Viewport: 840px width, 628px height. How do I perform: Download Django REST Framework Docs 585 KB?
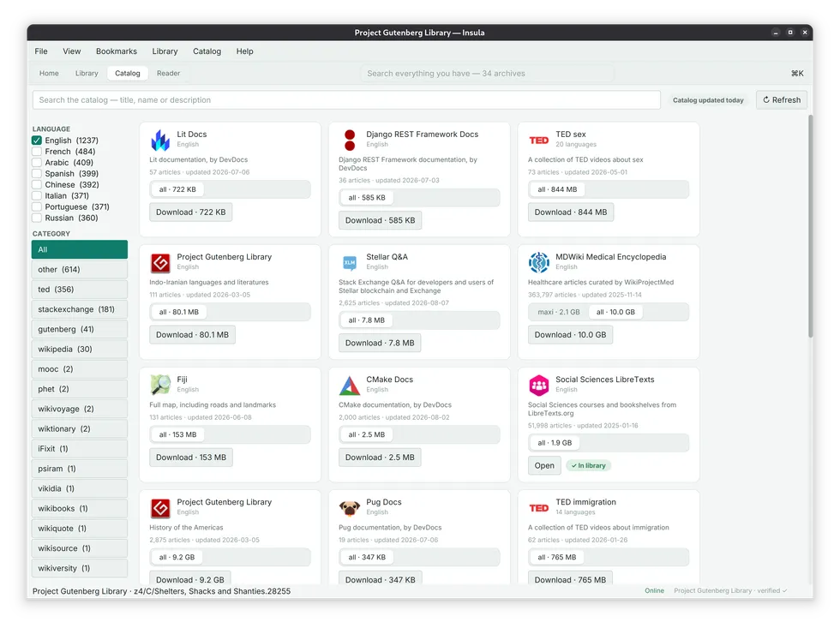click(380, 220)
